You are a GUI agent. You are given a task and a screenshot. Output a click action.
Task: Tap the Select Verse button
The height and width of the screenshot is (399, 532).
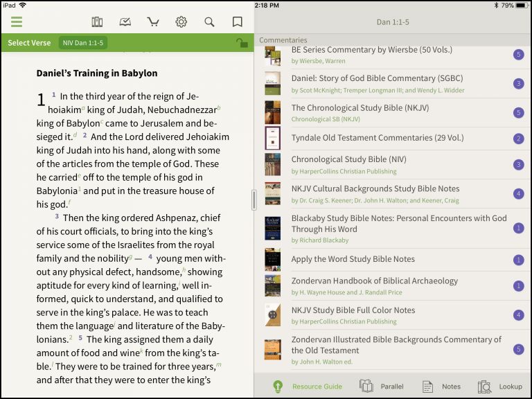click(x=29, y=43)
